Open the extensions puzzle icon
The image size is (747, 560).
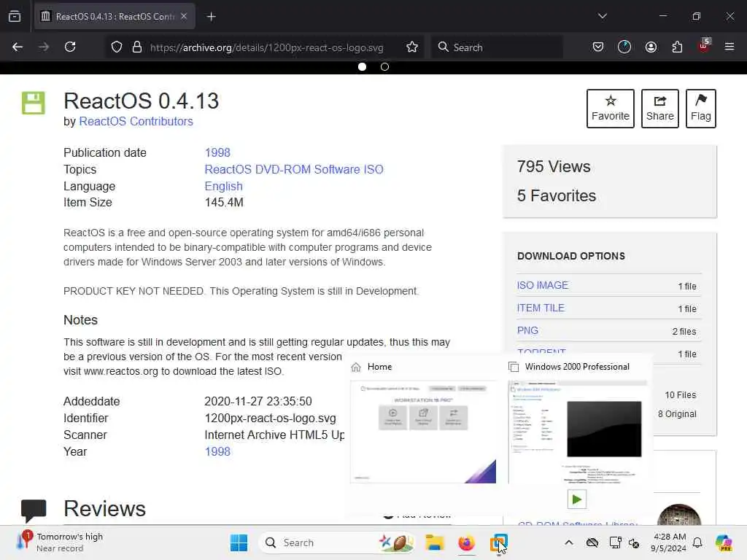(x=677, y=47)
